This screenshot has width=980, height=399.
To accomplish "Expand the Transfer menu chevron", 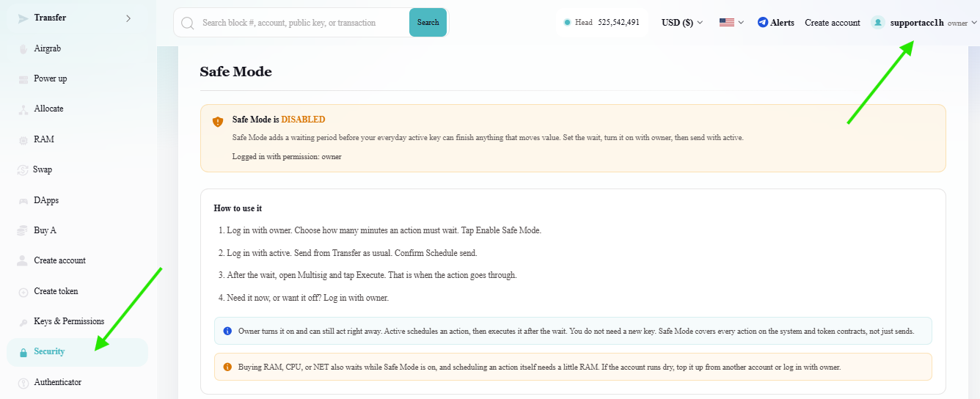I will click(128, 18).
